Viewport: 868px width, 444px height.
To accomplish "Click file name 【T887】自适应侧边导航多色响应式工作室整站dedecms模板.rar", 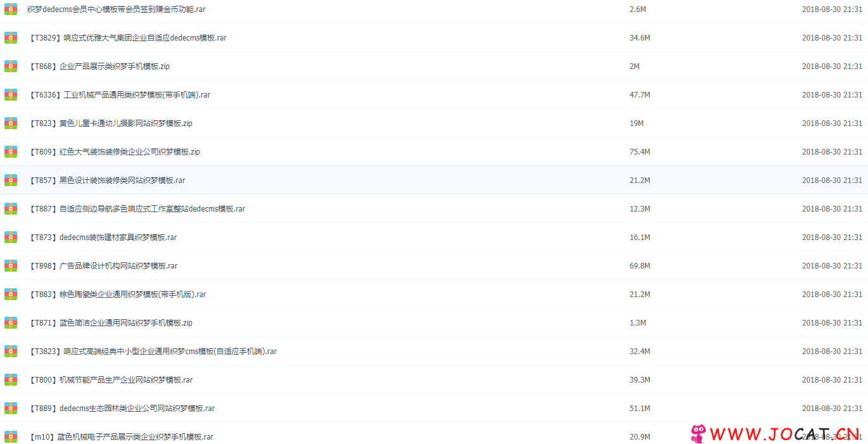I will pyautogui.click(x=137, y=209).
